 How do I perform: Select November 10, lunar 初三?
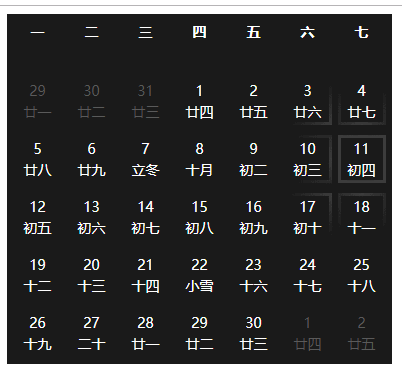click(x=307, y=159)
